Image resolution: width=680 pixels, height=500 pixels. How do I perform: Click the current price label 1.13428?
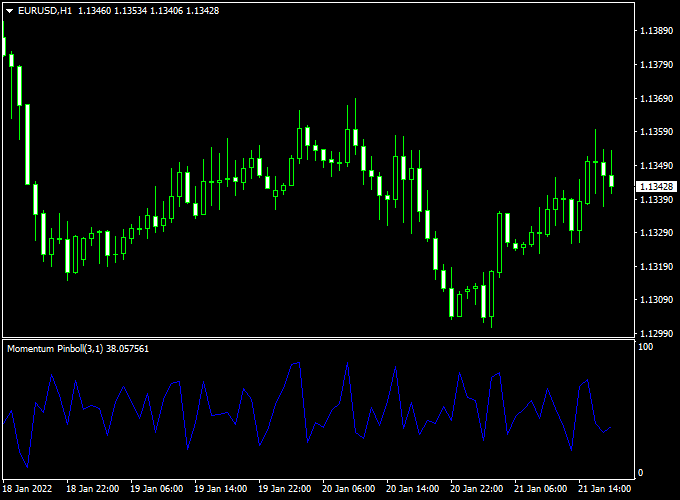point(657,186)
